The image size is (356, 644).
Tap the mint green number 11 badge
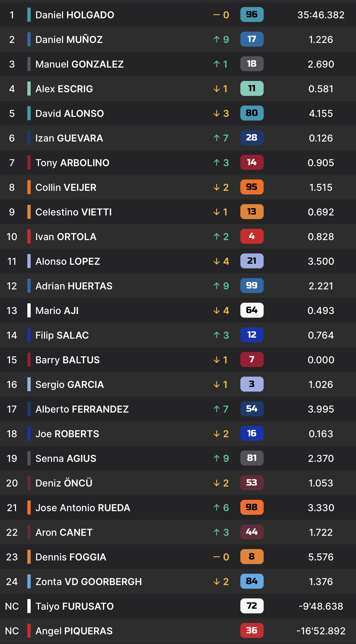tap(252, 89)
